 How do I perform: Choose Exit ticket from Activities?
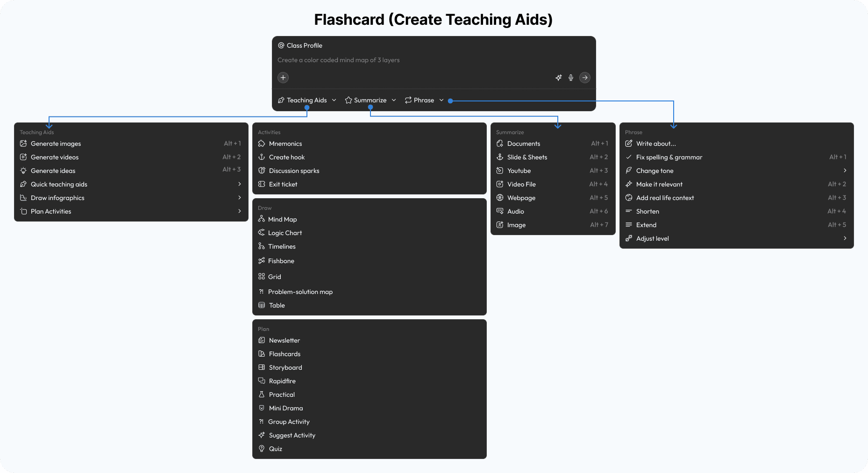coord(283,184)
